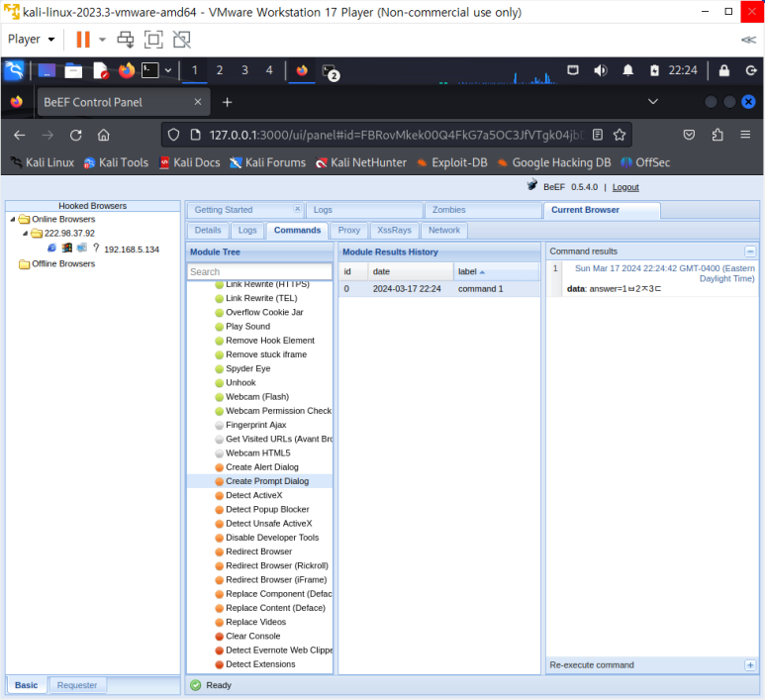The width and height of the screenshot is (765, 700).
Task: Open the Player menu
Action: pyautogui.click(x=32, y=39)
